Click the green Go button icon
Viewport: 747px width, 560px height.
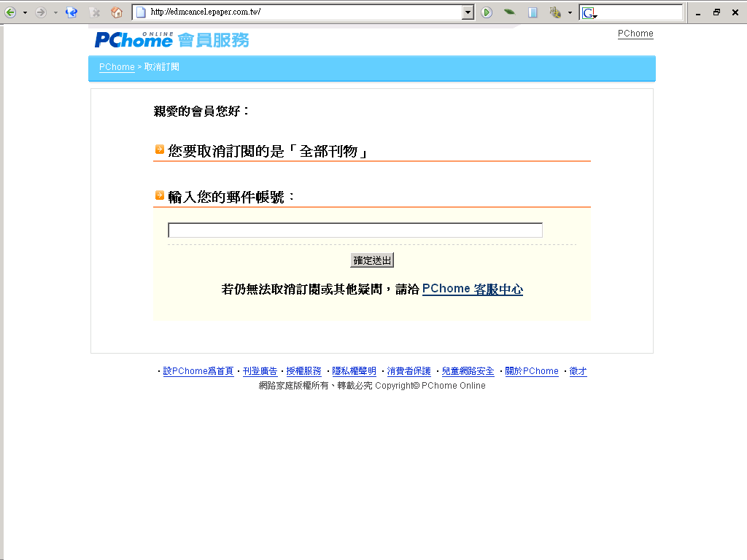click(x=487, y=12)
